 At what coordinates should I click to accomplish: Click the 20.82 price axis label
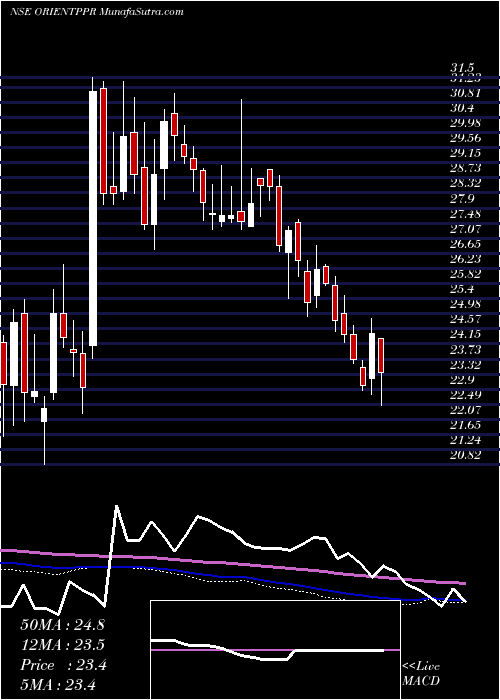(465, 456)
